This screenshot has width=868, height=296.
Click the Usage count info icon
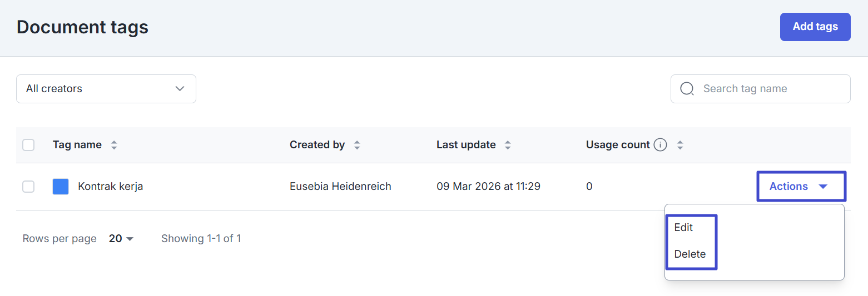coord(660,145)
